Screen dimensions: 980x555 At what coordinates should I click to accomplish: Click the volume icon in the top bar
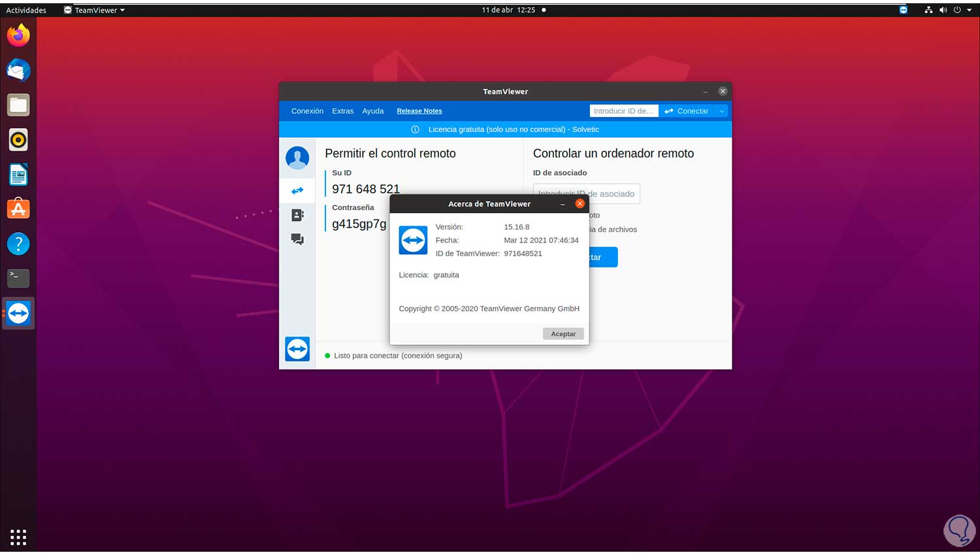click(943, 10)
